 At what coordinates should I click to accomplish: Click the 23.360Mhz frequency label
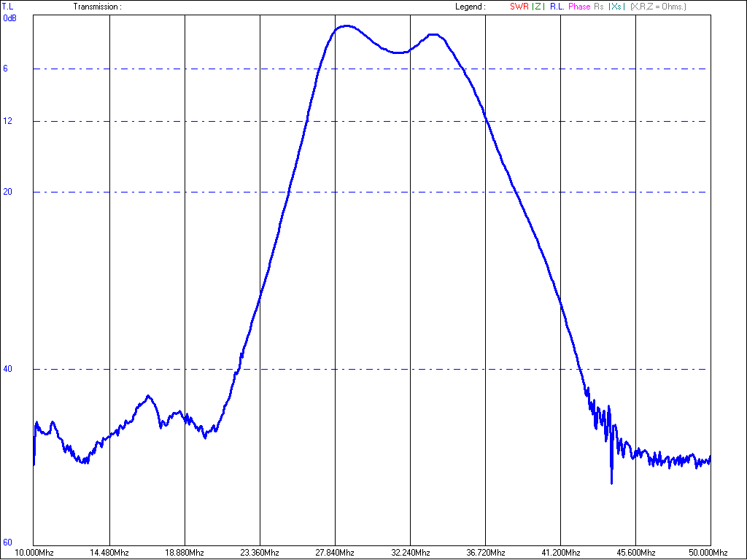point(260,553)
